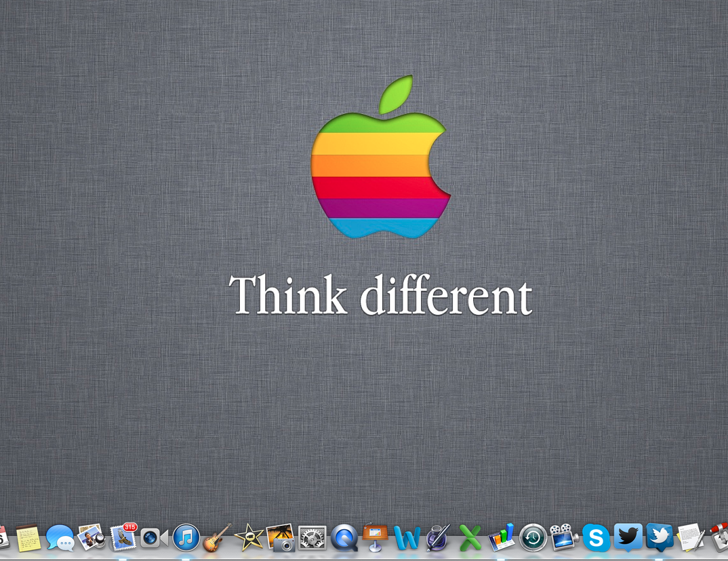
Task: Launch iPhoto from the dock
Action: click(x=281, y=538)
